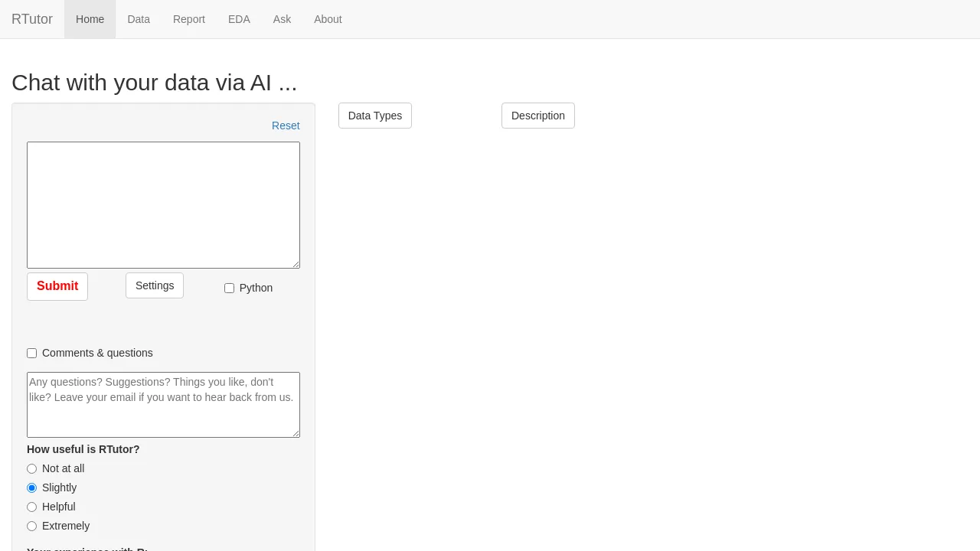Open the Settings button

(x=155, y=285)
